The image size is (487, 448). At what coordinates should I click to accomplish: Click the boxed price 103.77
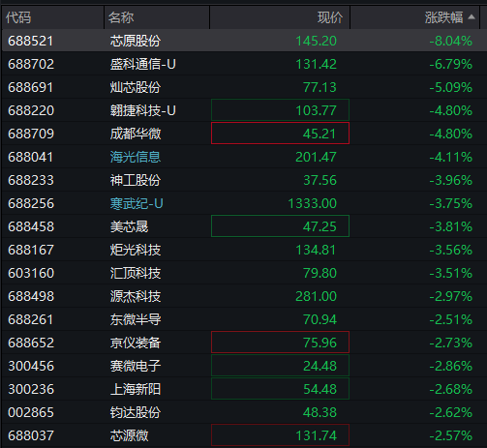point(280,110)
